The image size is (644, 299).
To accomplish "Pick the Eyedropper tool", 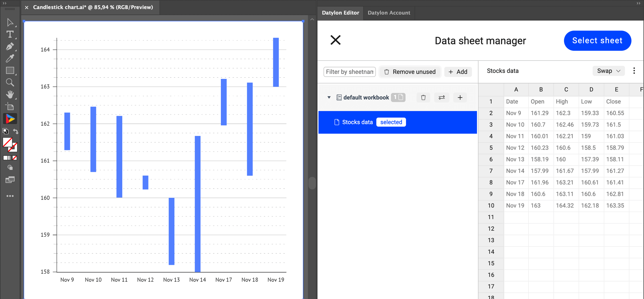I will coord(10,58).
